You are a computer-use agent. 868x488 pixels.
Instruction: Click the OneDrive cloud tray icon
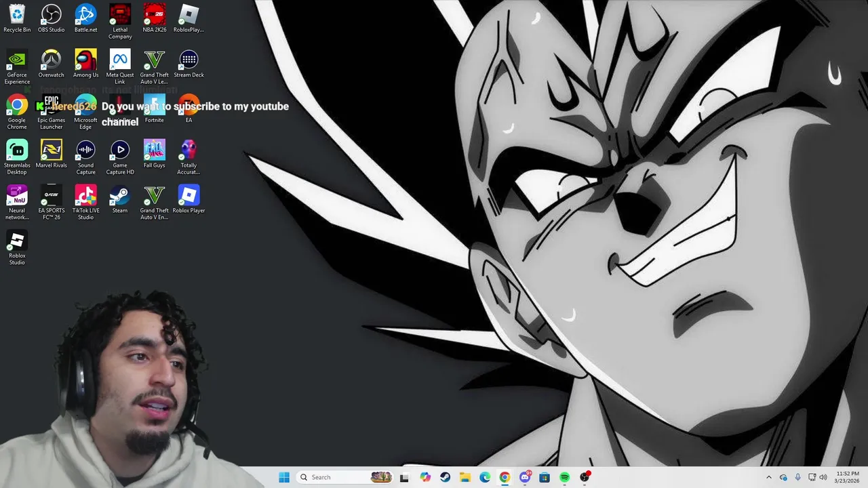point(783,477)
